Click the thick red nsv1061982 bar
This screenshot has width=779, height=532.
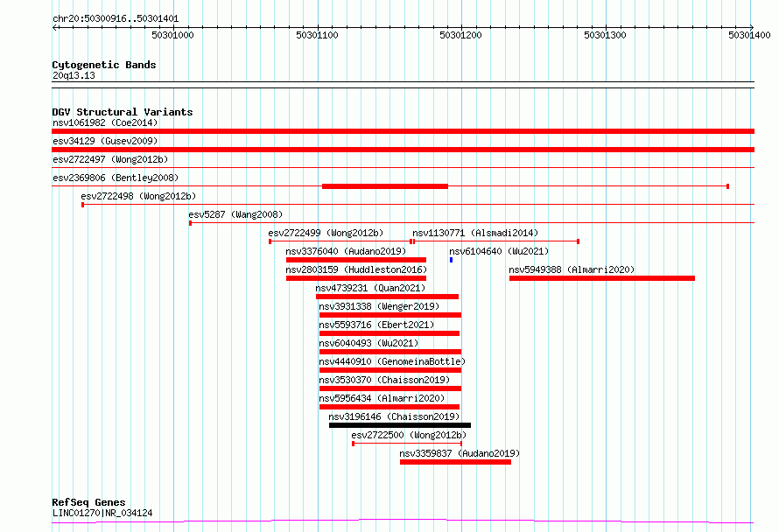click(x=403, y=131)
